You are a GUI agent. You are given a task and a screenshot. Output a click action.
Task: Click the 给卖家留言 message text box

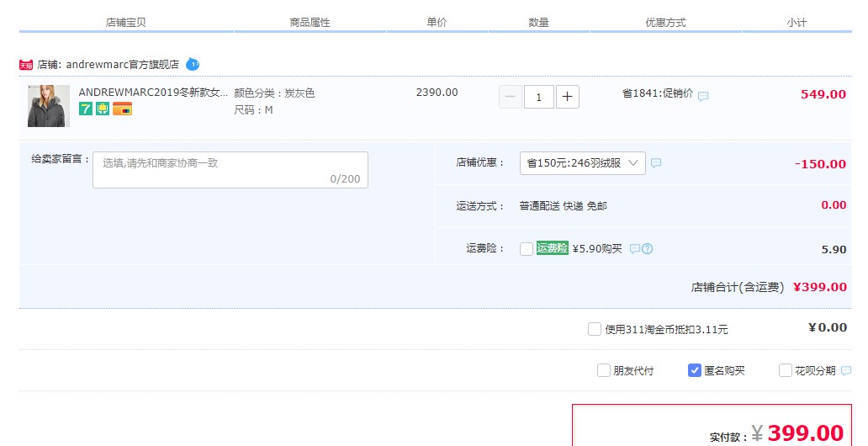pyautogui.click(x=230, y=169)
